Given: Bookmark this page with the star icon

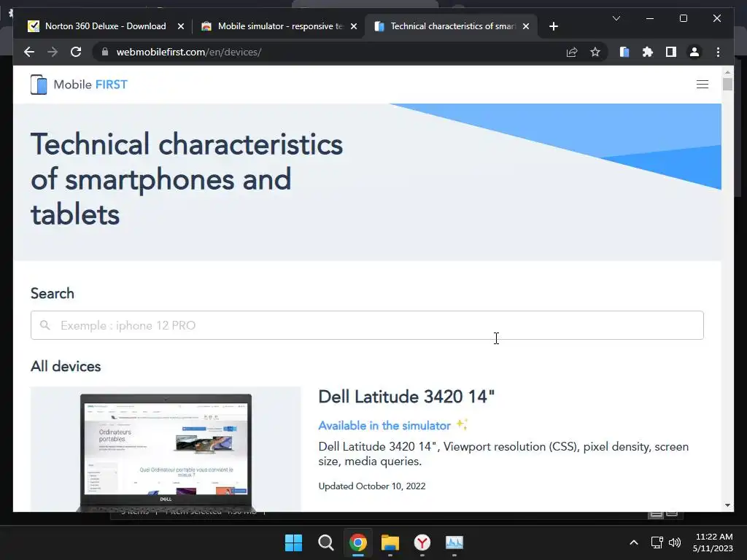Looking at the screenshot, I should point(595,52).
